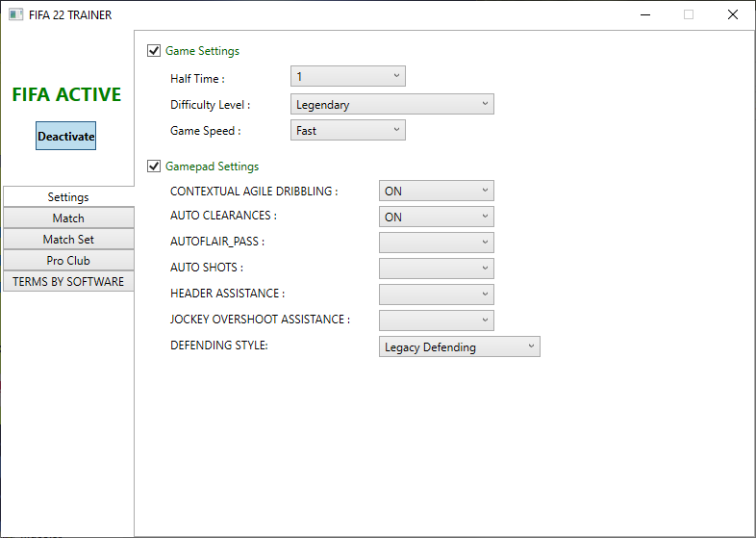Image resolution: width=756 pixels, height=538 pixels.
Task: Click the Deactivate button
Action: pyautogui.click(x=66, y=136)
